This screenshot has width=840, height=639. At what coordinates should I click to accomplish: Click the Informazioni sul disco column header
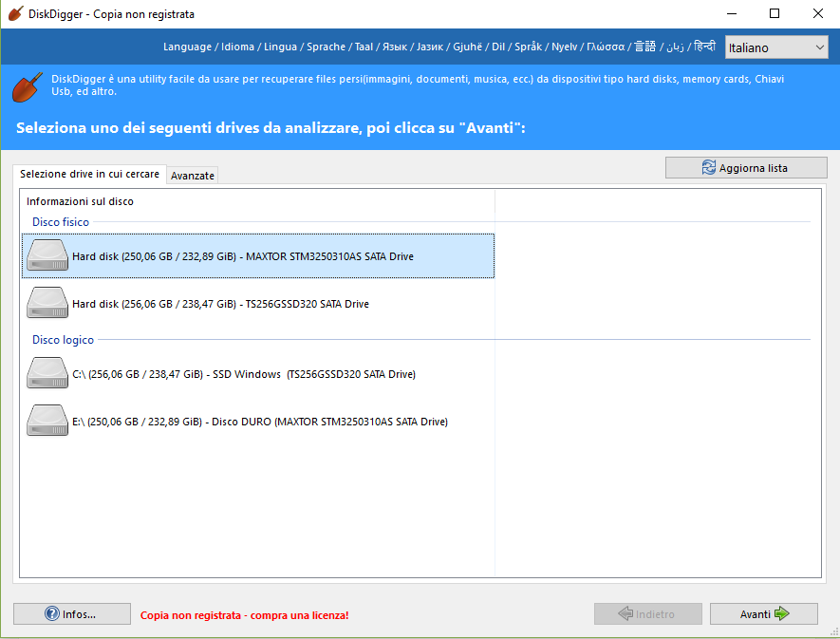257,201
